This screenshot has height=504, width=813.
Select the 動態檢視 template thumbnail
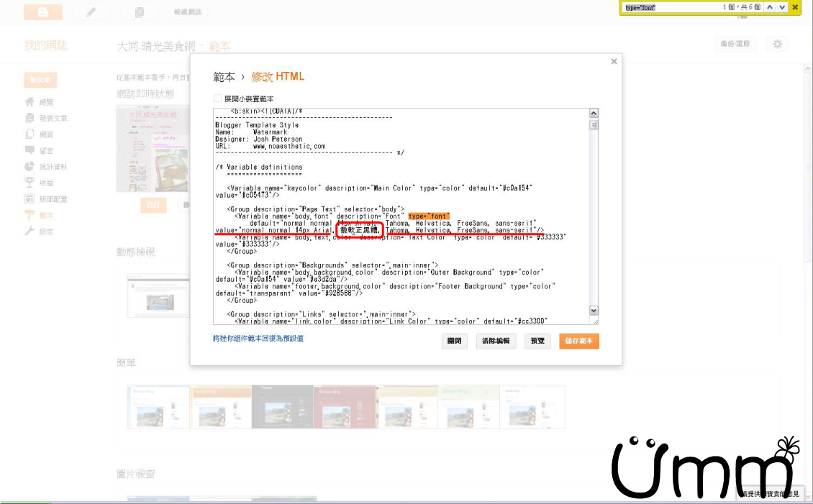(159, 295)
